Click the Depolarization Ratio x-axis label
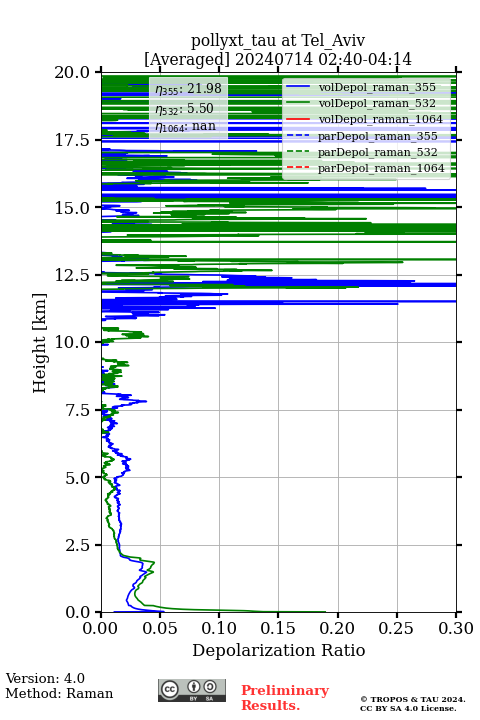The image size is (480, 720). (x=279, y=650)
